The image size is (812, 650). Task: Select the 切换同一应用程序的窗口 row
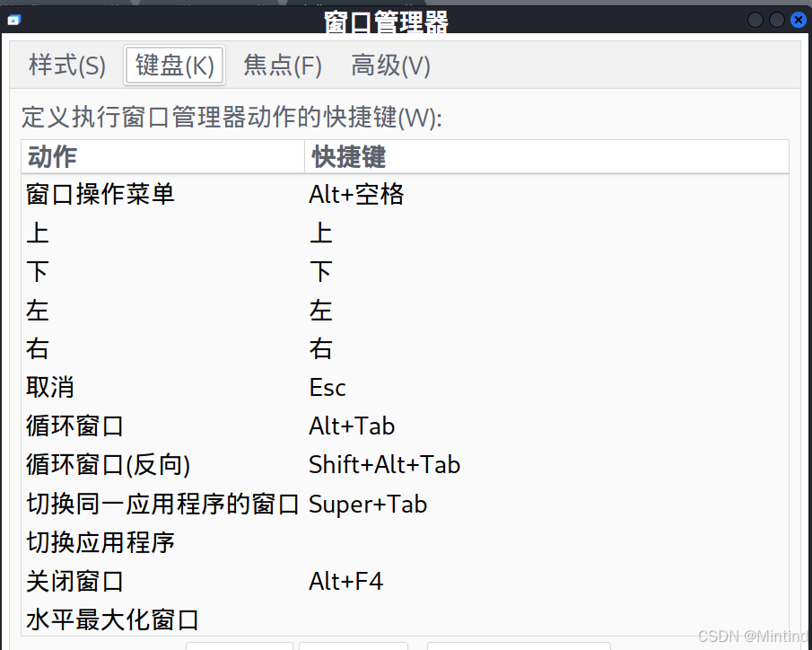click(x=405, y=504)
